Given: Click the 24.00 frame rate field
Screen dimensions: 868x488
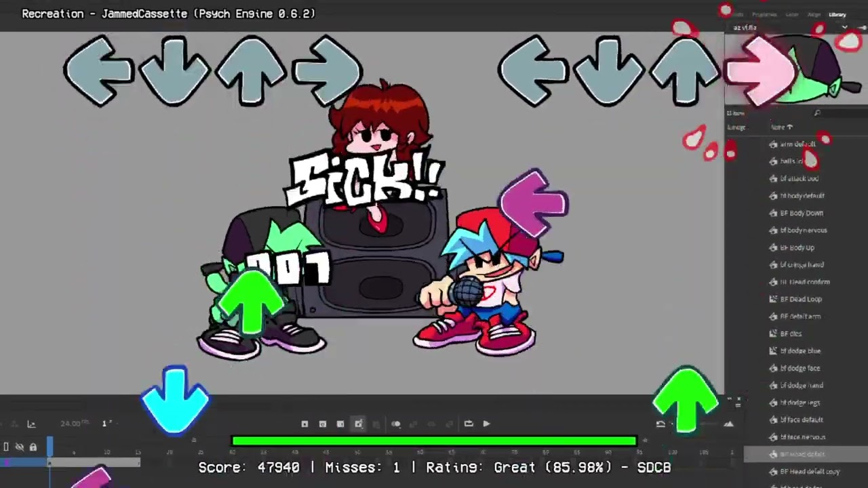Looking at the screenshot, I should pos(74,424).
